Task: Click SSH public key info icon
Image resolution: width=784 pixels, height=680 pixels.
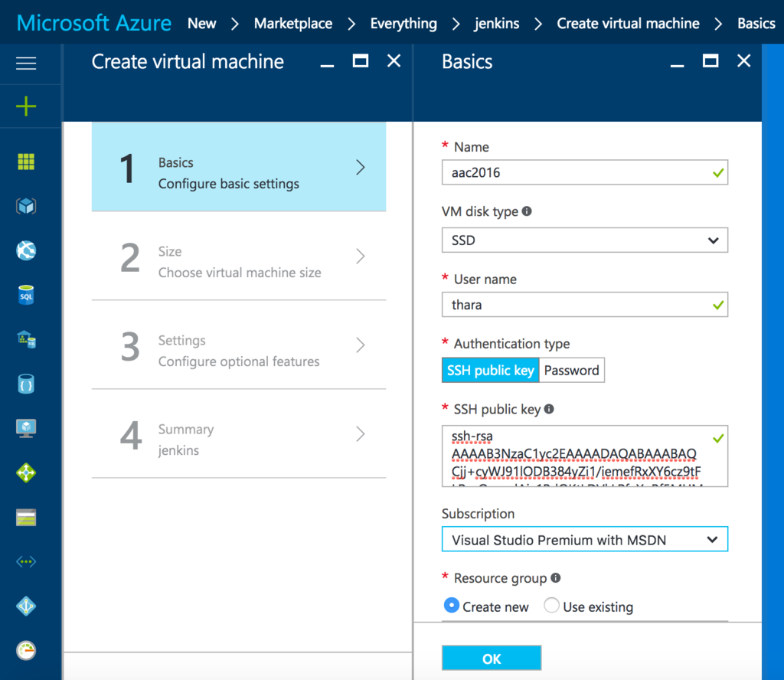Action: coord(549,409)
